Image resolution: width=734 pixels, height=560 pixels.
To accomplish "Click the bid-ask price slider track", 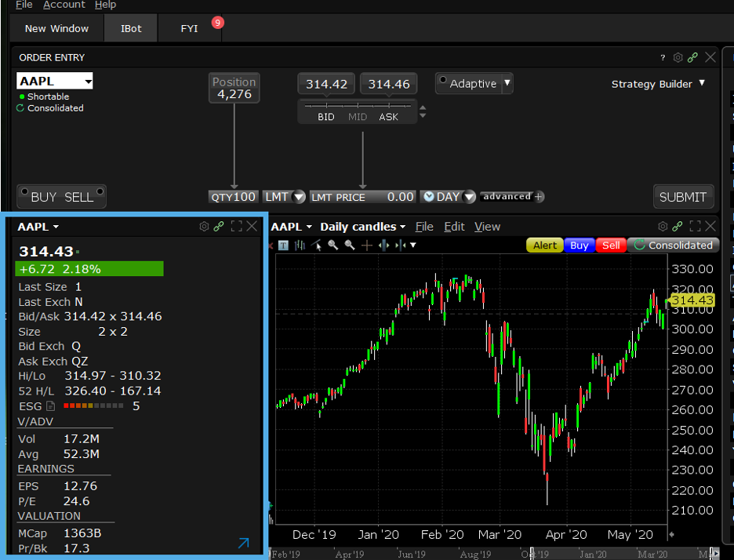I will 358,106.
